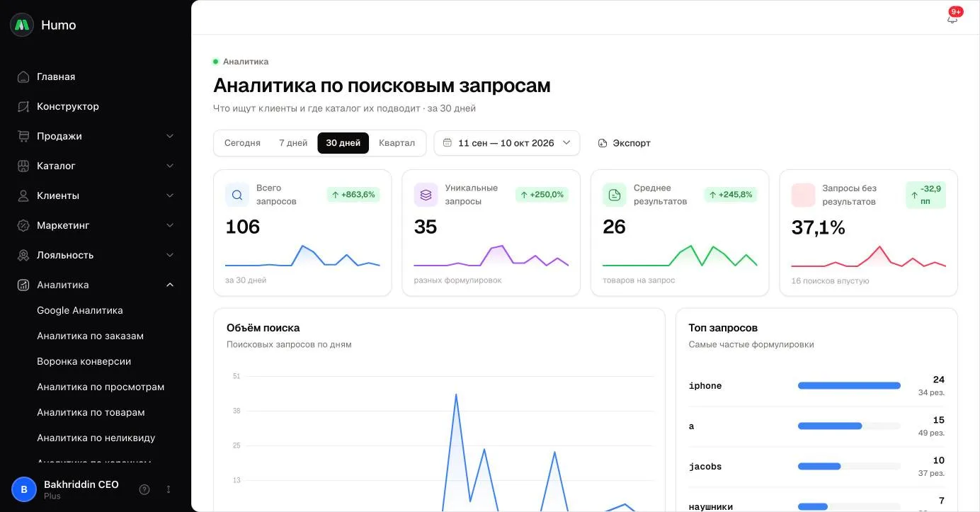
Task: Click the Экспорт button
Action: 624,143
